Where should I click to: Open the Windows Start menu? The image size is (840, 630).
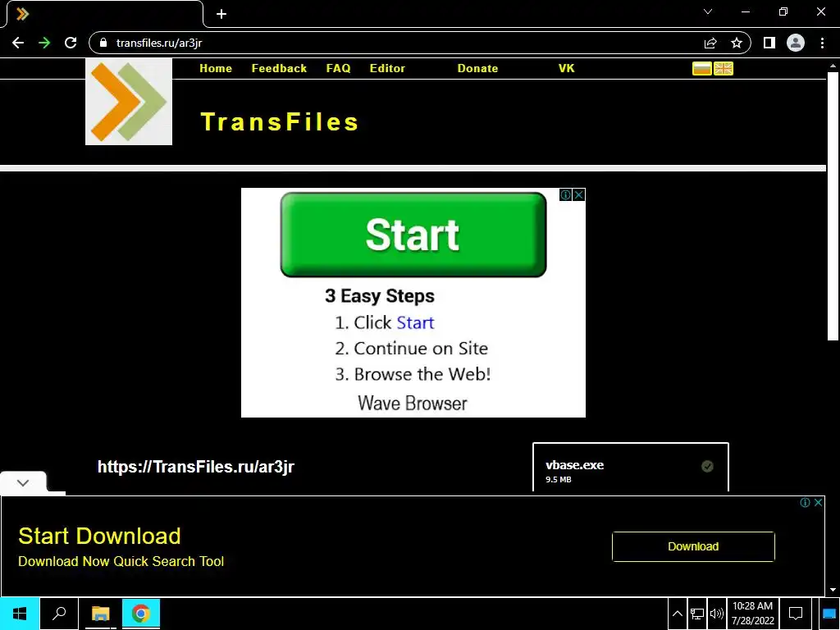(x=20, y=614)
